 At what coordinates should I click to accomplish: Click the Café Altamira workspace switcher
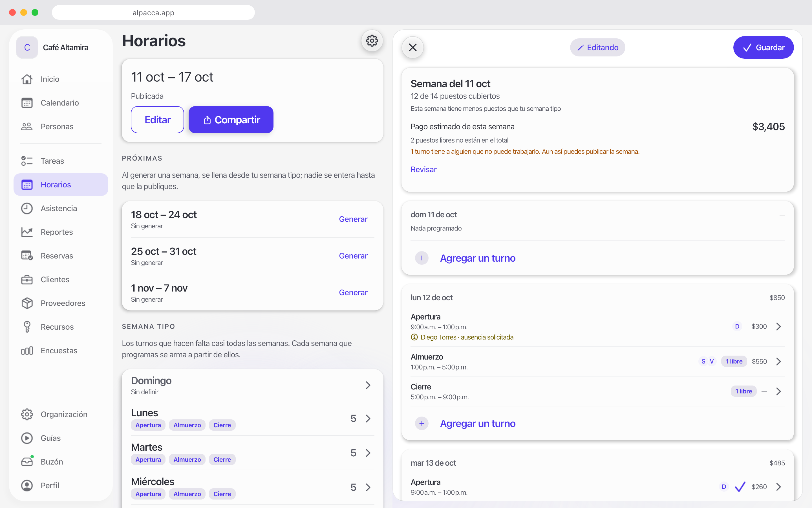[x=61, y=47]
